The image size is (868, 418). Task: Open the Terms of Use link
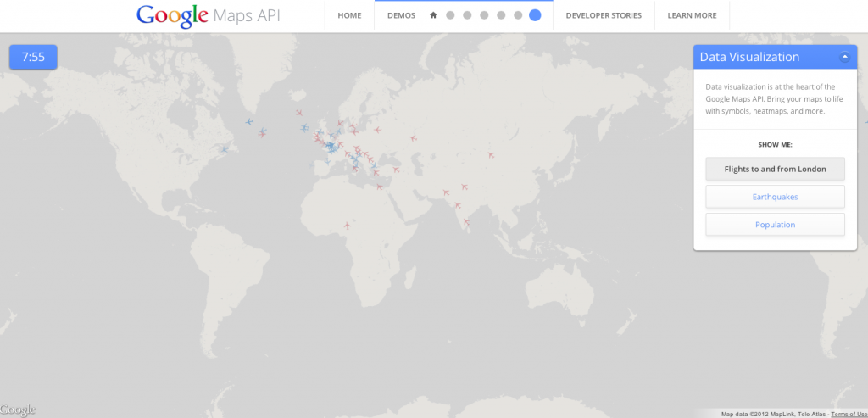(849, 414)
